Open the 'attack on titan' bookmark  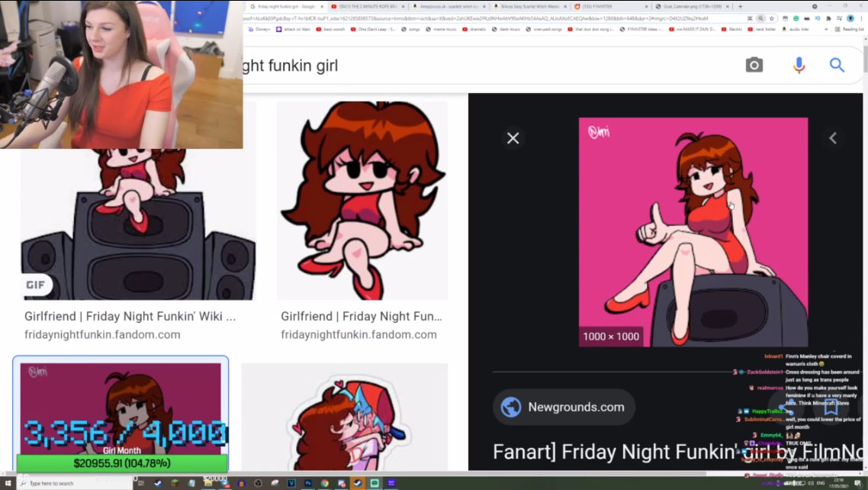(293, 29)
